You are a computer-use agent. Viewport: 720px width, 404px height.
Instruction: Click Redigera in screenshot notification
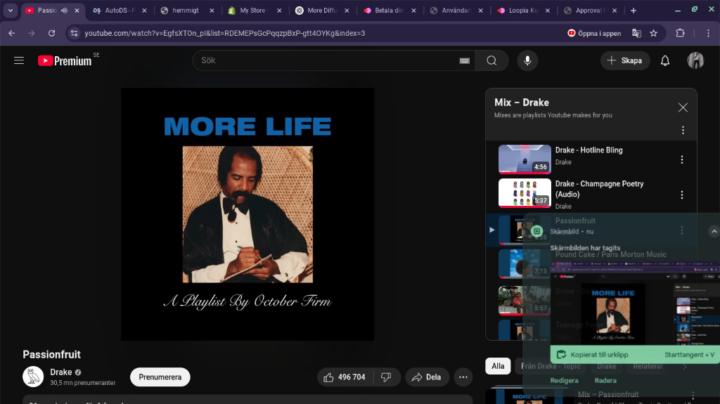564,380
